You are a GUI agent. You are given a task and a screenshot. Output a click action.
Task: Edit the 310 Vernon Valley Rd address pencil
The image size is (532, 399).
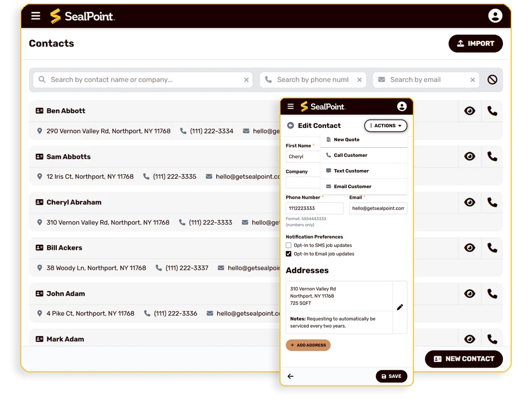(x=400, y=307)
